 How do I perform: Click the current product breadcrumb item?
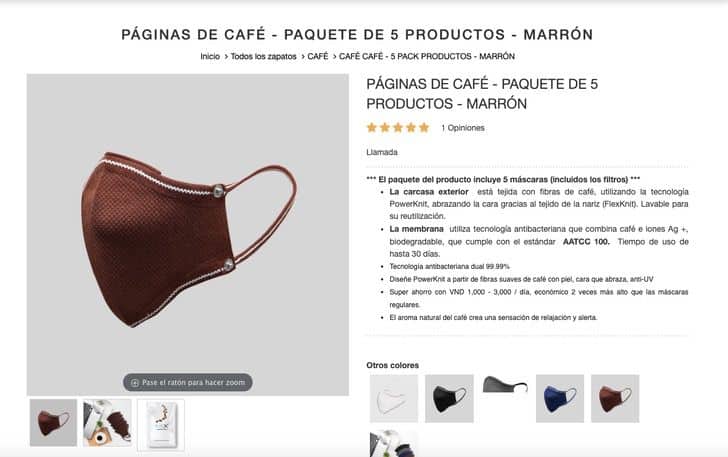427,56
